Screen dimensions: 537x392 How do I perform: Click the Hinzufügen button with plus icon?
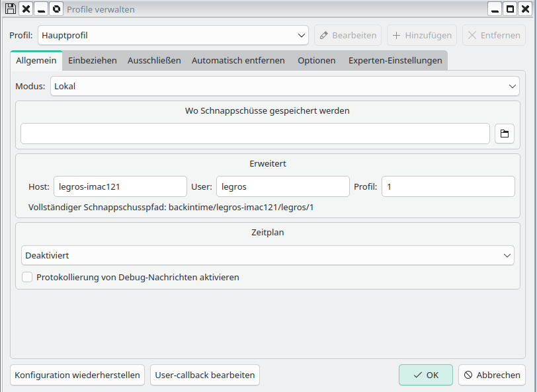point(421,36)
